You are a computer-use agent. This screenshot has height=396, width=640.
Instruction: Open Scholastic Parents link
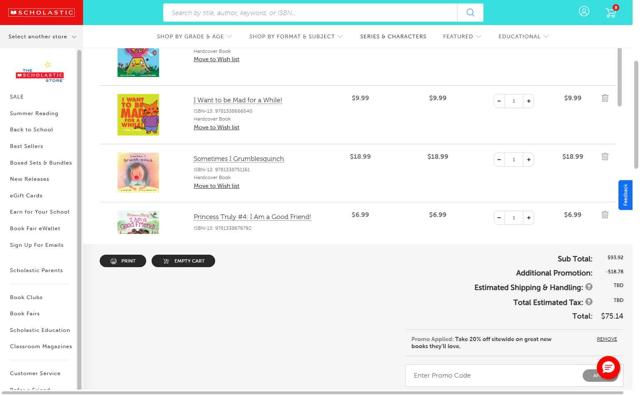point(36,270)
